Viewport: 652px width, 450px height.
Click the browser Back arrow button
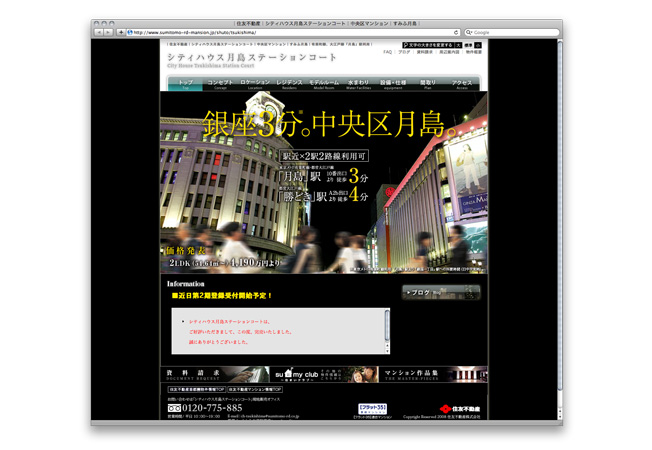coord(99,32)
